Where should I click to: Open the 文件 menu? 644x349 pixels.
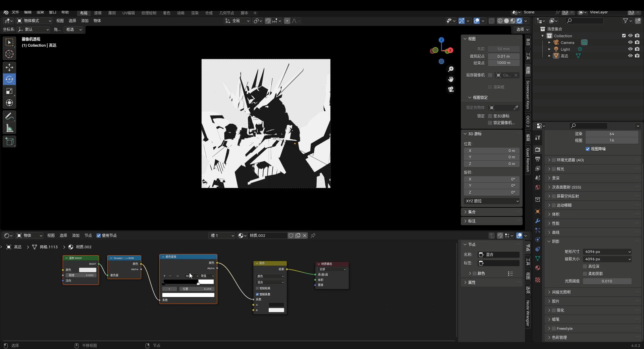pos(15,12)
